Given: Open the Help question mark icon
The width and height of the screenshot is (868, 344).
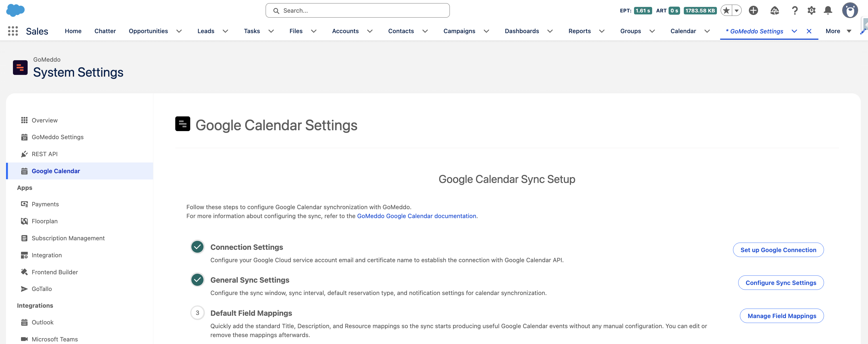Looking at the screenshot, I should (795, 11).
